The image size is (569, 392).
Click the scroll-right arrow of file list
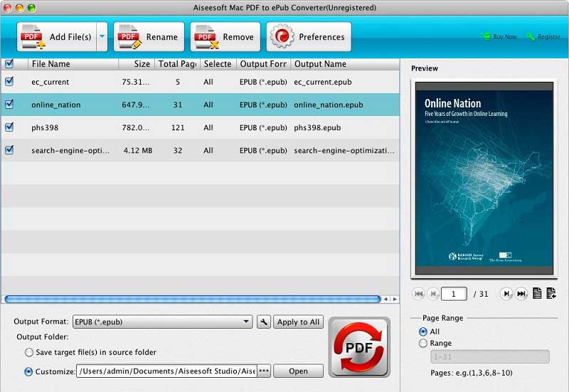click(395, 299)
